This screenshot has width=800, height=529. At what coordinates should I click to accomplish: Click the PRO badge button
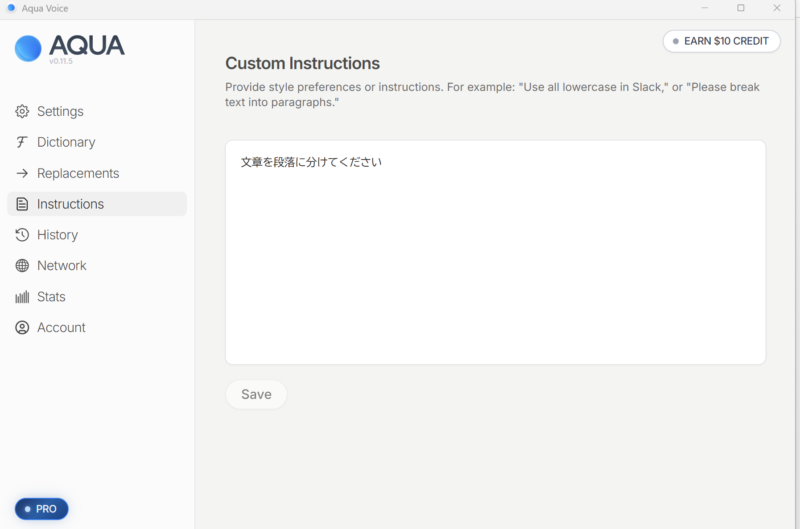pos(41,509)
